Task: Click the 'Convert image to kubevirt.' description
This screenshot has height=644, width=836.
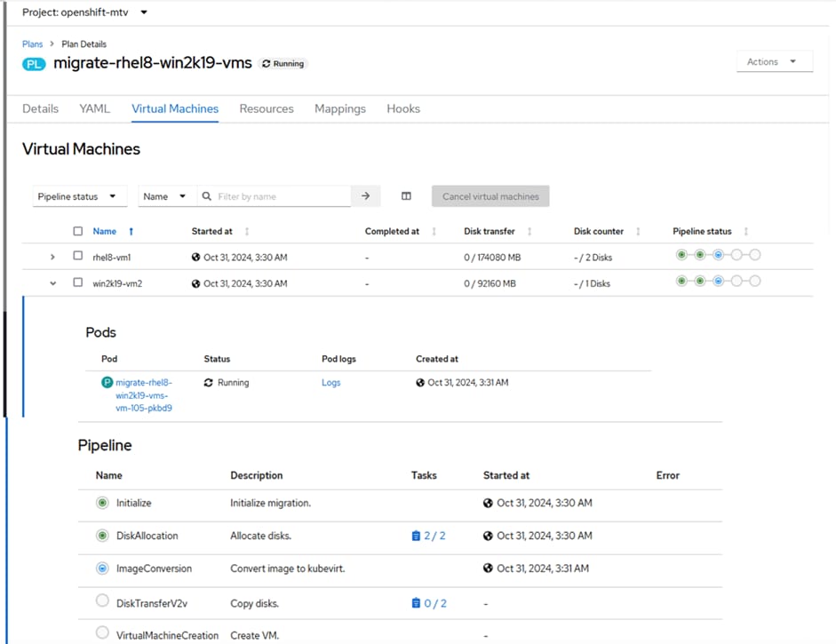Action: (287, 568)
